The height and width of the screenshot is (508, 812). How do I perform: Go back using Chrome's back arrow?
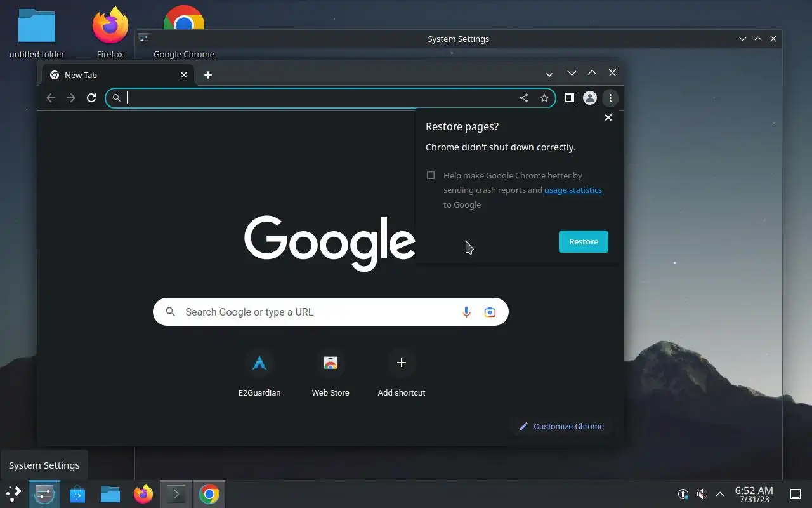pos(51,98)
